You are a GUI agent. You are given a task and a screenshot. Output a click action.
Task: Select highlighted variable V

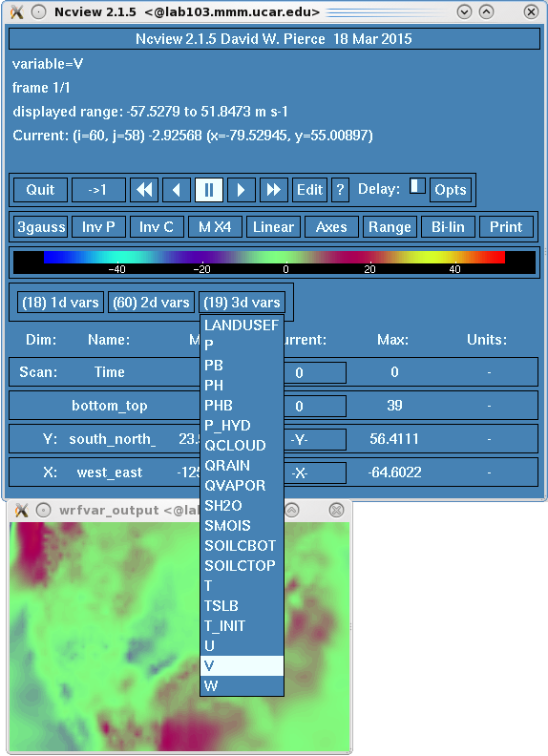coord(242,666)
